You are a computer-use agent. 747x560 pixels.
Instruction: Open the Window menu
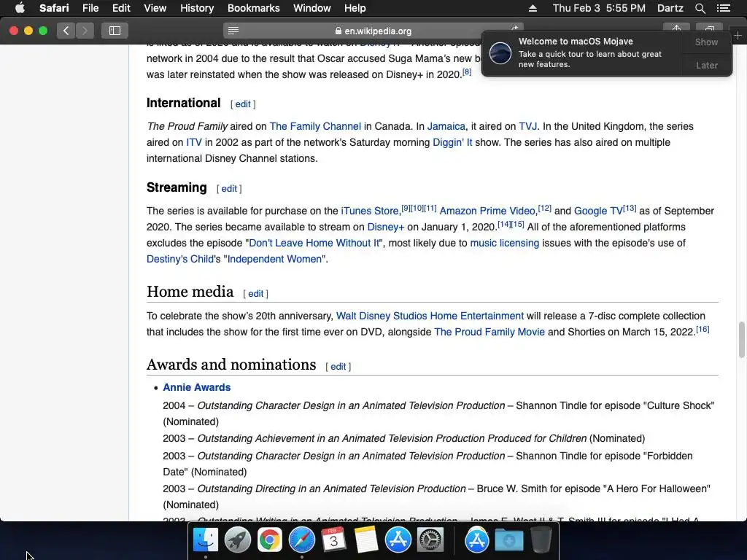point(311,8)
